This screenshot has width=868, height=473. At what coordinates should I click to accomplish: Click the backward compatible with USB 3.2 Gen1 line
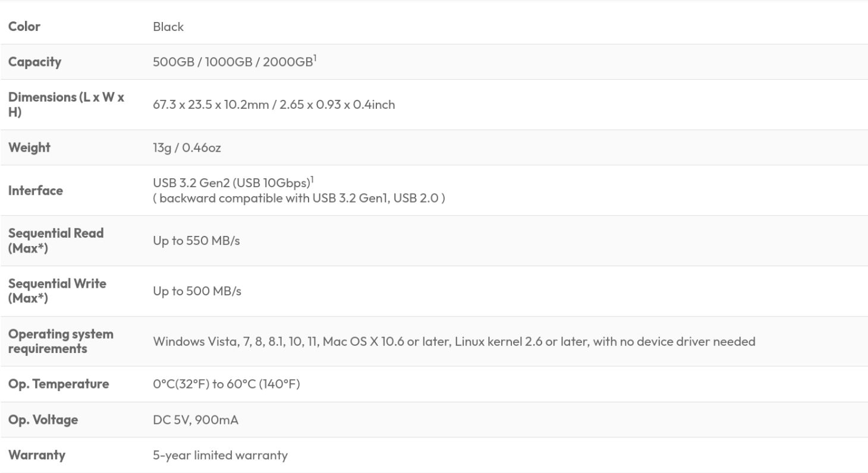(x=299, y=198)
